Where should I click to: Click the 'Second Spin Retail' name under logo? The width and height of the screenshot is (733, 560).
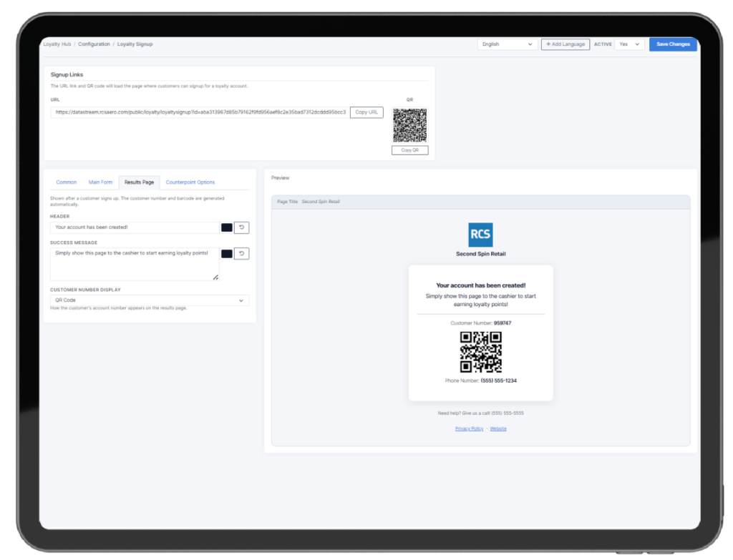pyautogui.click(x=480, y=254)
